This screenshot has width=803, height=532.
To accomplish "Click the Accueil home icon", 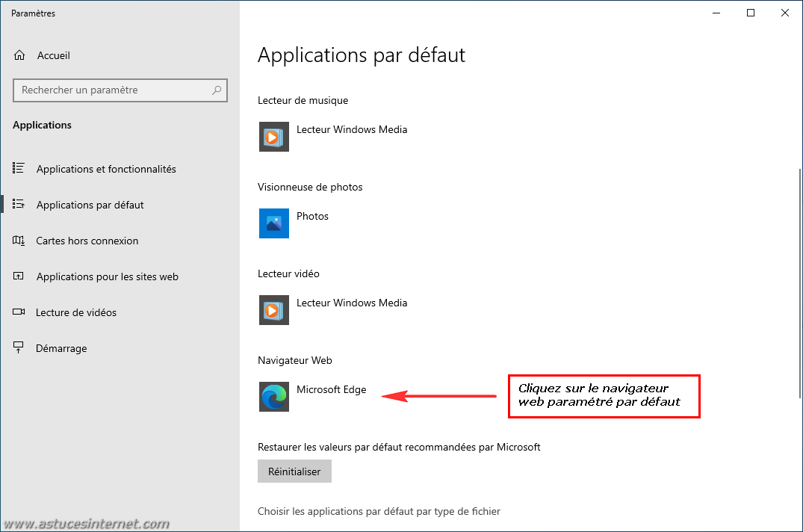I will (19, 55).
